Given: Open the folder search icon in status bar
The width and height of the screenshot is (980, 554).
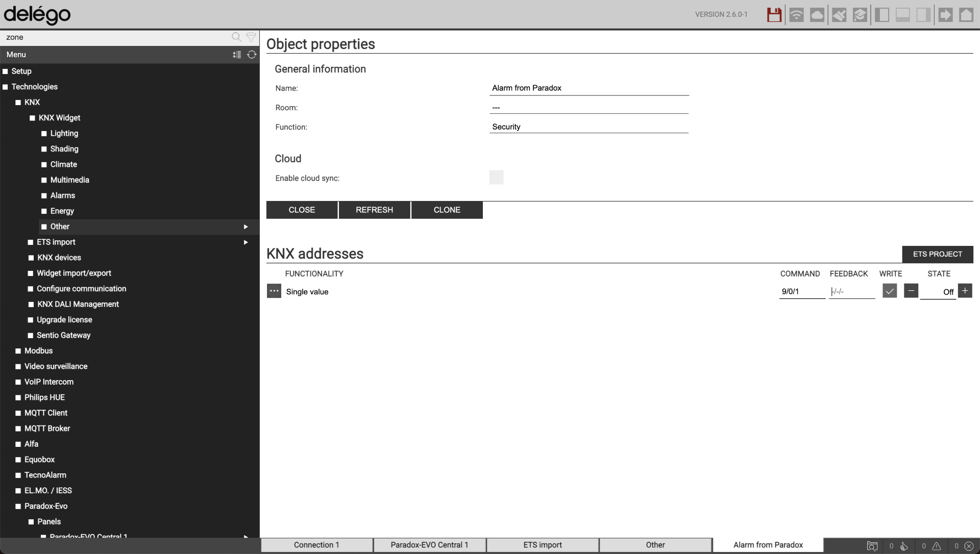Looking at the screenshot, I should (x=872, y=546).
